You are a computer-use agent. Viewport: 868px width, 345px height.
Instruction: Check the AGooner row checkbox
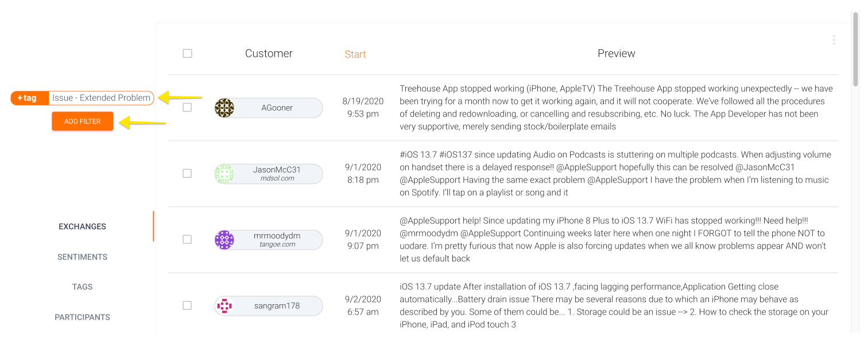pyautogui.click(x=187, y=107)
